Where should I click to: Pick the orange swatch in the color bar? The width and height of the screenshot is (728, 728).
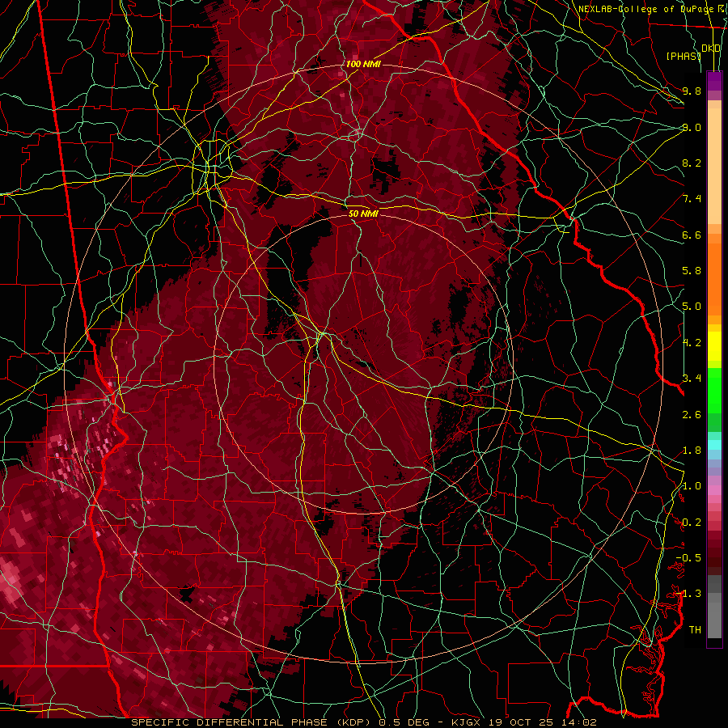click(714, 278)
